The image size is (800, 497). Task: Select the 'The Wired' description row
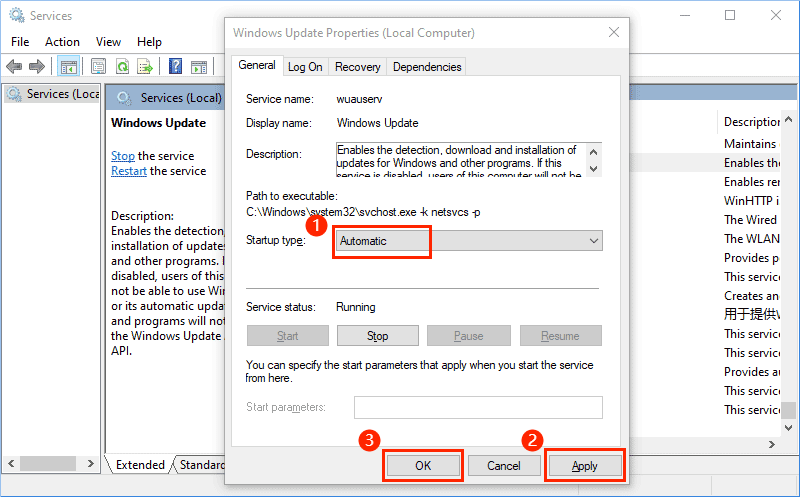click(x=751, y=220)
